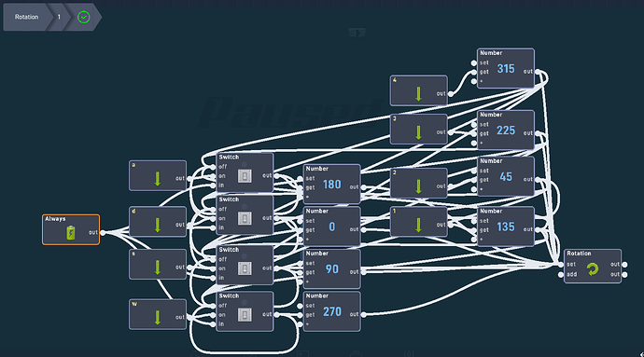Open the Rotation breadcrumb segment
Image resolution: width=644 pixels, height=357 pixels.
click(27, 17)
